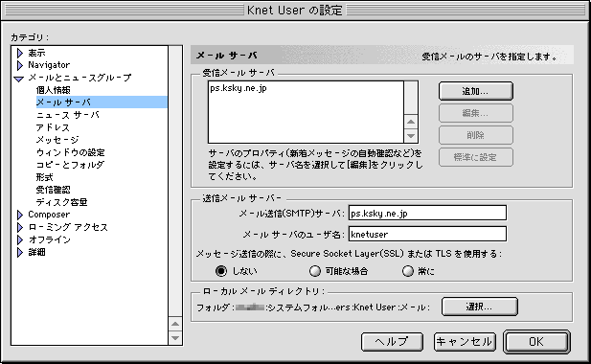Image resolution: width=591 pixels, height=364 pixels.
Task: Select 個人情報 in category tree
Action: pos(53,90)
